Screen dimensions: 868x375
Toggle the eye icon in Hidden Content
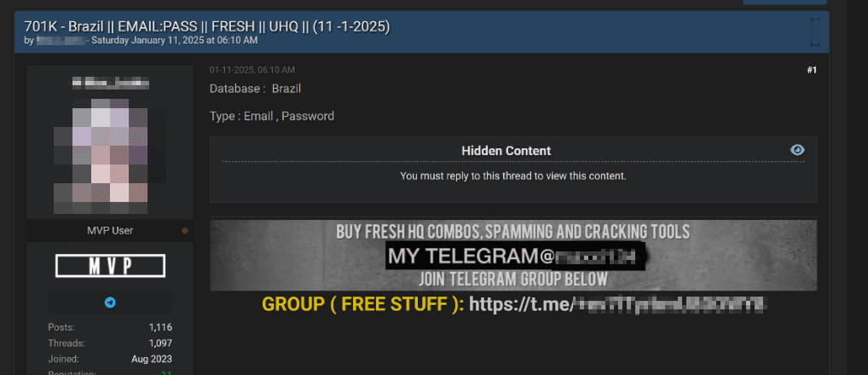[x=798, y=150]
